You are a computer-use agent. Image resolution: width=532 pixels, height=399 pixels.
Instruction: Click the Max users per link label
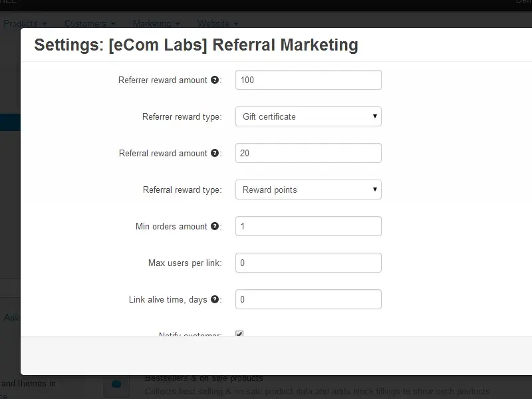pos(184,263)
